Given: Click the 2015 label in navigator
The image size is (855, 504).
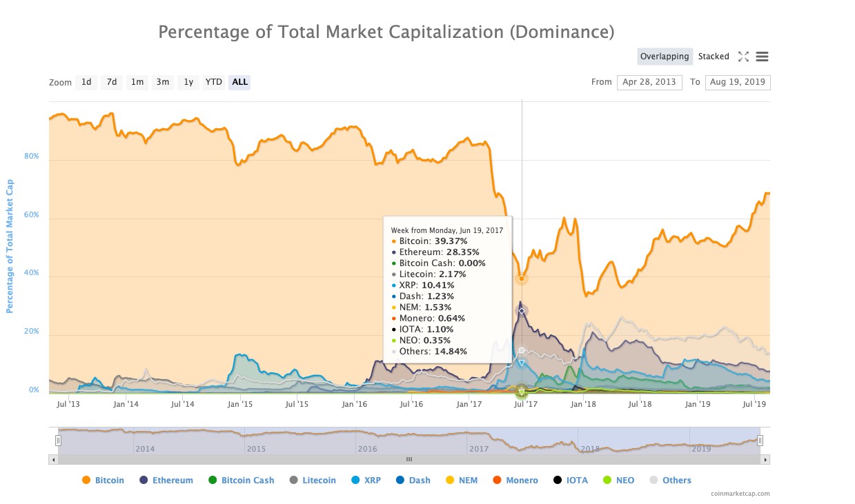Looking at the screenshot, I should [x=256, y=449].
